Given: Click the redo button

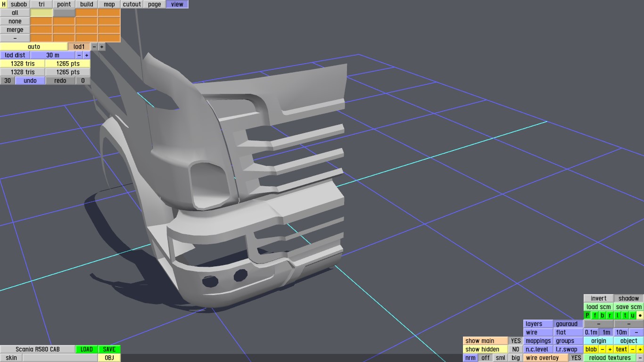Looking at the screenshot, I should 60,81.
